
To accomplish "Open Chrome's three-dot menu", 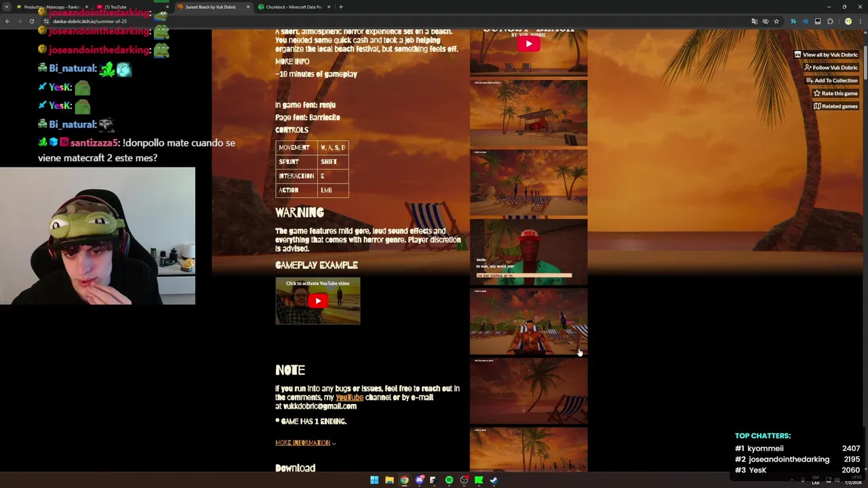I will [860, 21].
